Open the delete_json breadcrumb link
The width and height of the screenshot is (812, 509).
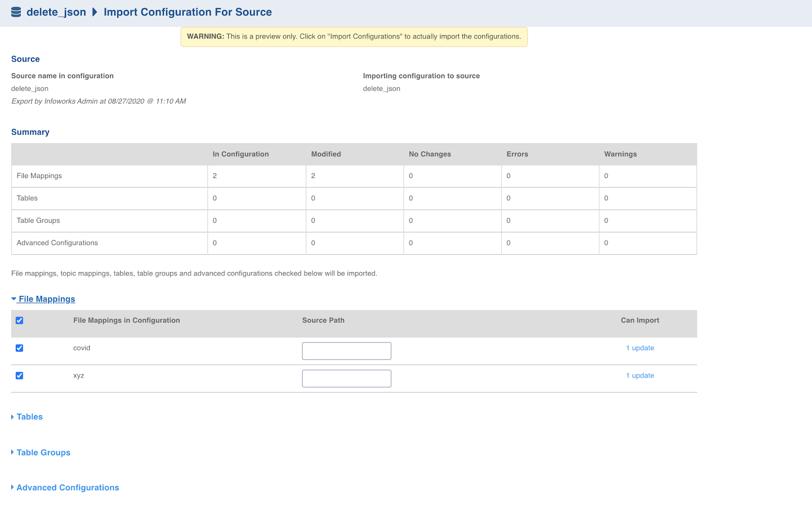pos(56,12)
